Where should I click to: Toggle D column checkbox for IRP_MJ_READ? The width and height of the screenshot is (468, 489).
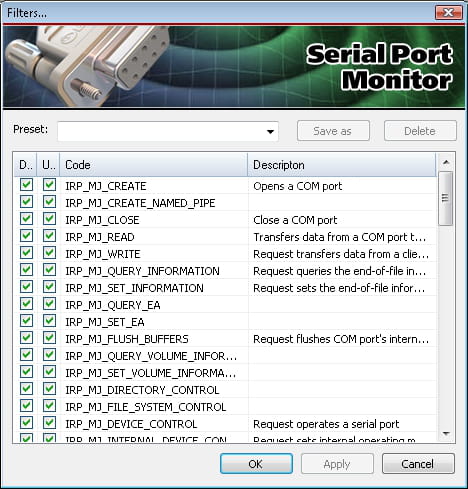pyautogui.click(x=26, y=235)
